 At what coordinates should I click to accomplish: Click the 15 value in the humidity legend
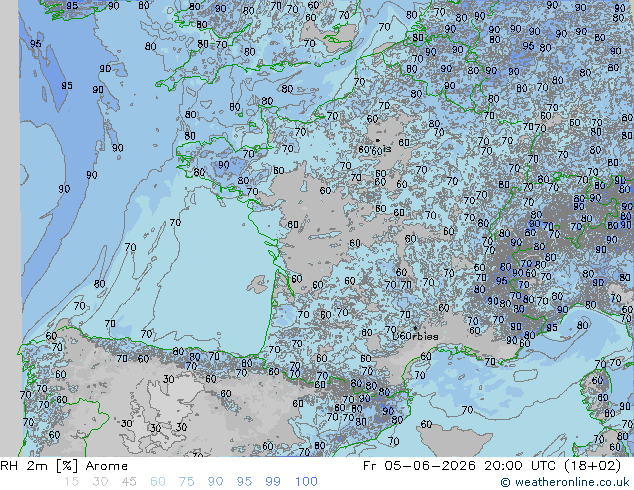coord(71,482)
